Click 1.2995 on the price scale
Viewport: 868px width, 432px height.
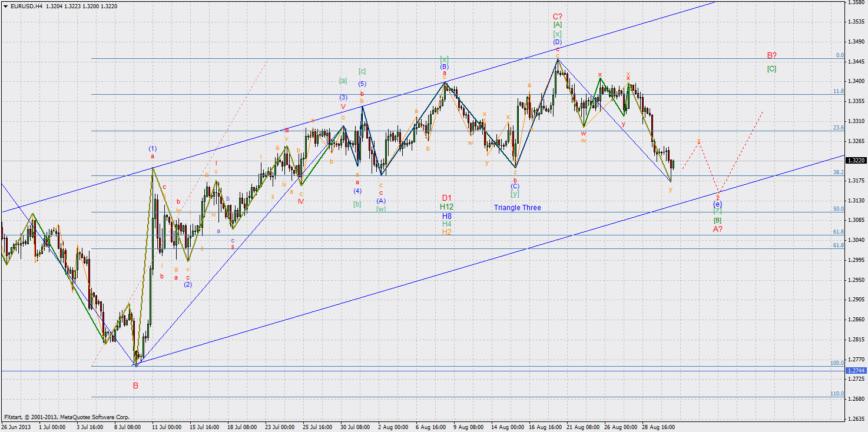pyautogui.click(x=856, y=260)
